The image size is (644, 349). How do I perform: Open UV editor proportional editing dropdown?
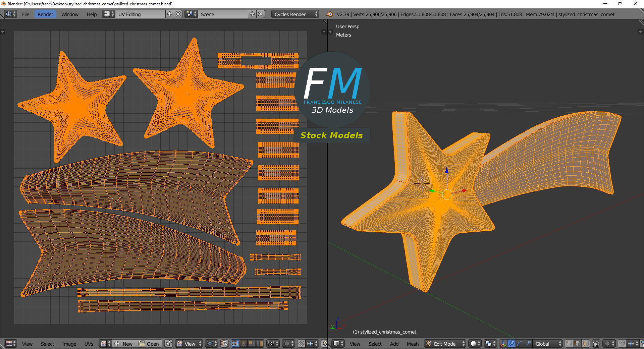[x=288, y=344]
